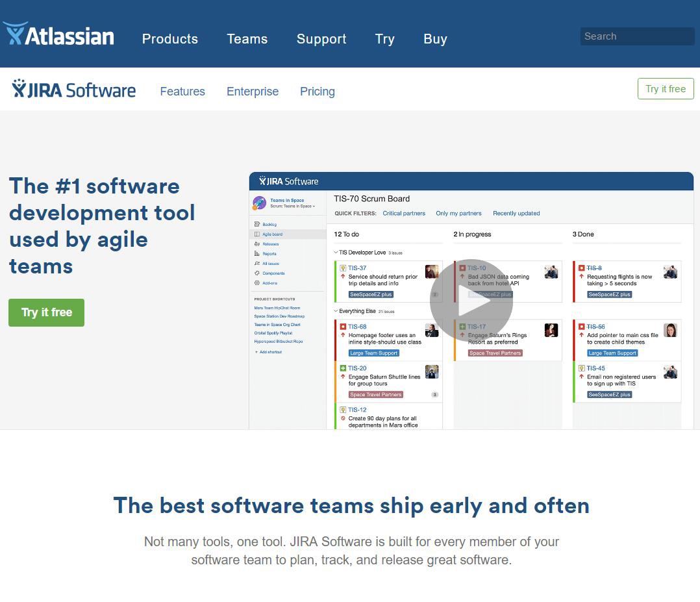Image resolution: width=700 pixels, height=602 pixels.
Task: Click the Reports chart icon in the sidebar
Action: (x=256, y=254)
